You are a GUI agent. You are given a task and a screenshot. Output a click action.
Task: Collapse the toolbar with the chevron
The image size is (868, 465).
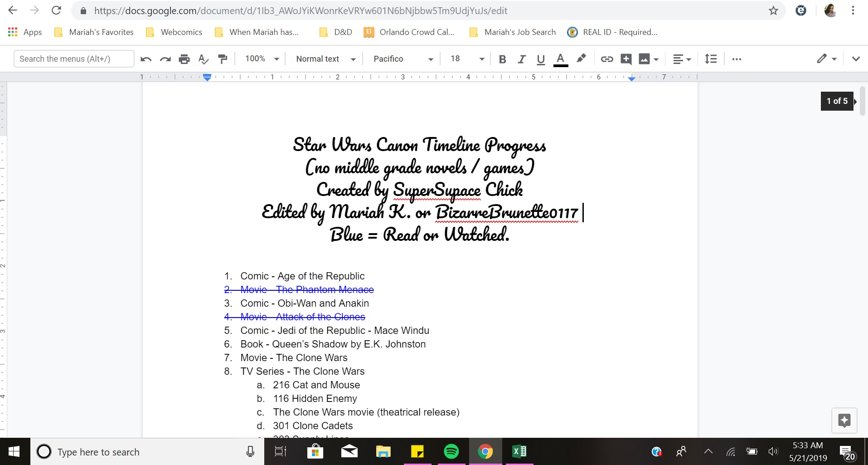[856, 59]
